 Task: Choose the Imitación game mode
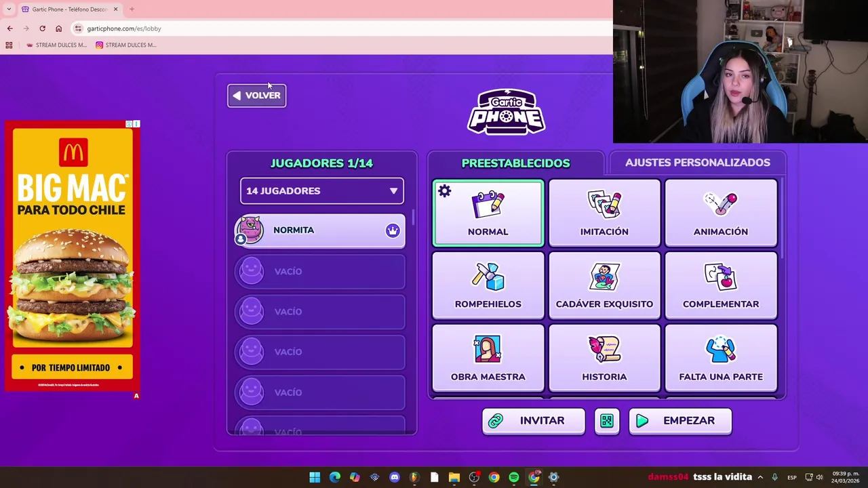(604, 212)
